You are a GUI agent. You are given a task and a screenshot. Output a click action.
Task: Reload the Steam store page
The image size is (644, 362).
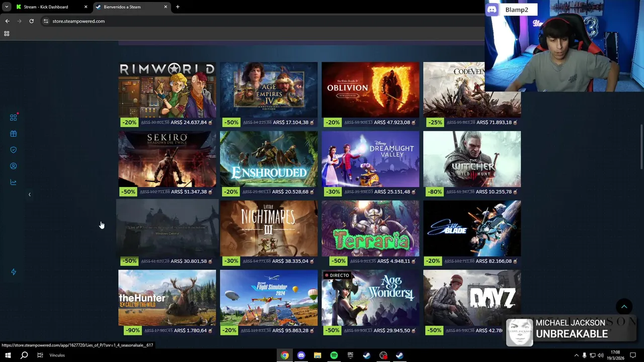pos(31,21)
